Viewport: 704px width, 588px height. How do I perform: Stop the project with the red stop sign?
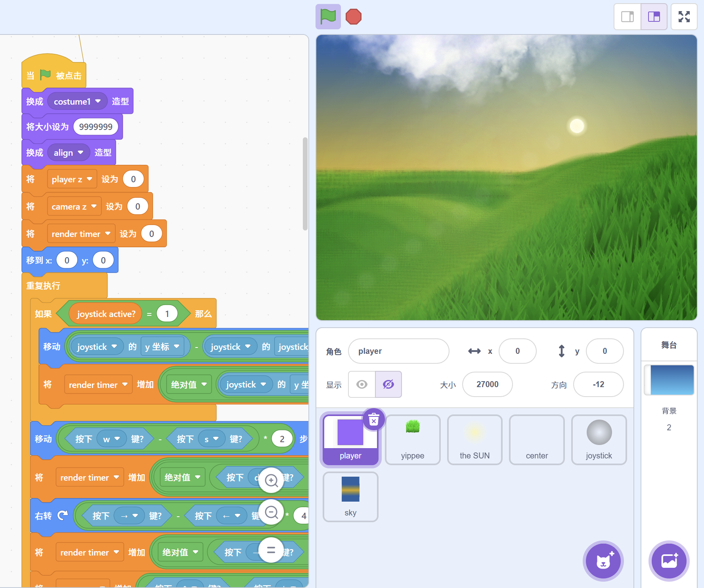pyautogui.click(x=354, y=17)
